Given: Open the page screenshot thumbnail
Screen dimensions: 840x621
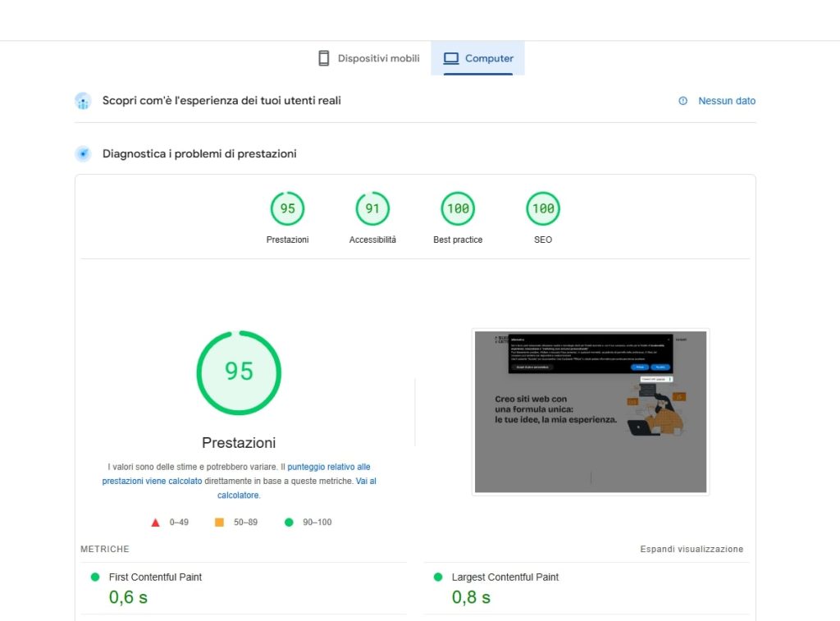Looking at the screenshot, I should (x=591, y=412).
